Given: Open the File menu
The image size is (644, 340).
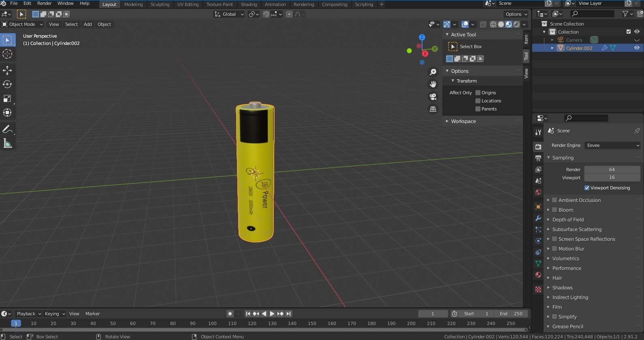Looking at the screenshot, I should coord(13,3).
